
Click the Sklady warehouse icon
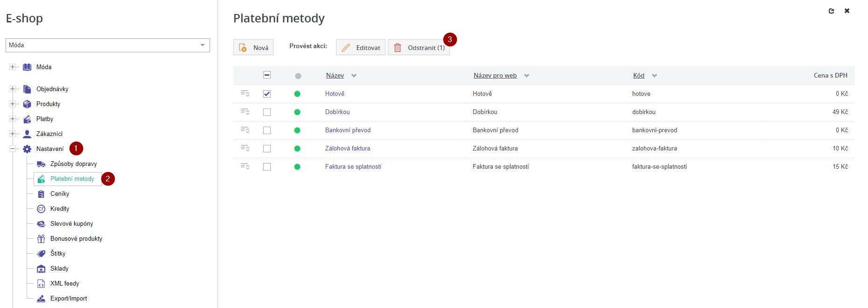pos(41,269)
